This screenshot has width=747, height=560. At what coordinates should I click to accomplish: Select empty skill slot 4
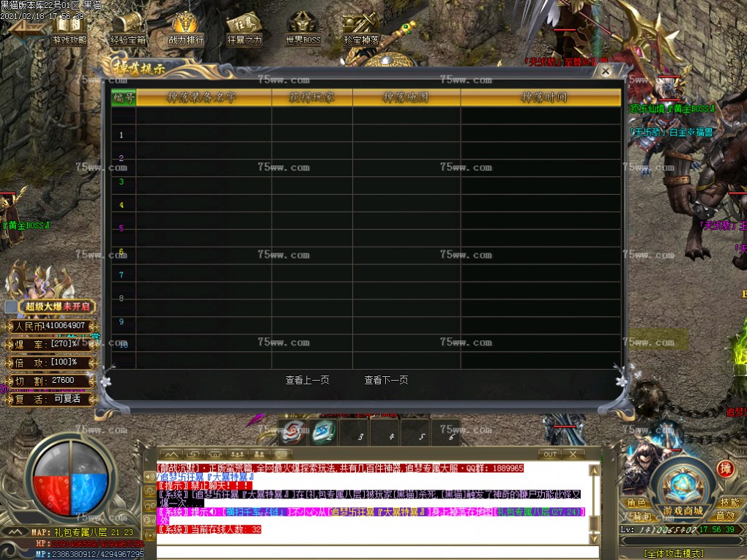[x=385, y=432]
